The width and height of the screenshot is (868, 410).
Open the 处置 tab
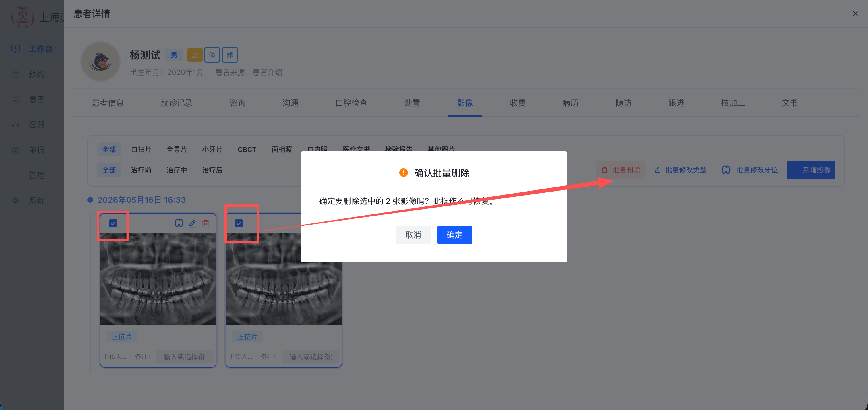412,103
